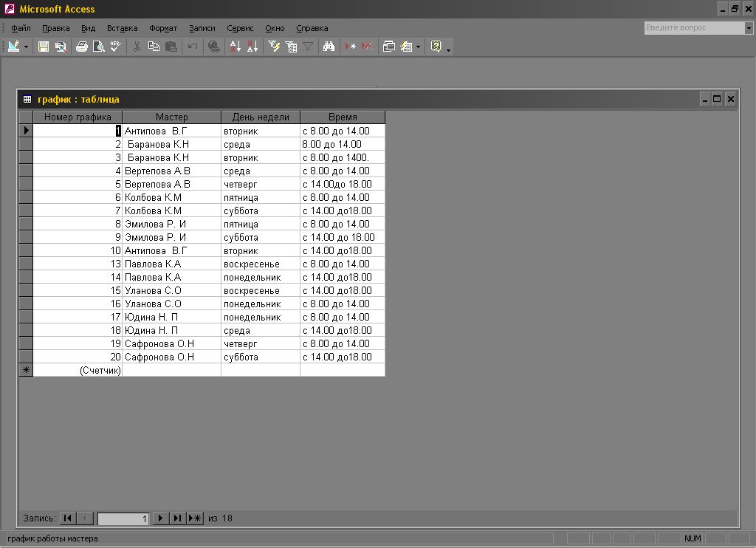
Task: Select the 'День недели' column header
Action: pos(261,117)
